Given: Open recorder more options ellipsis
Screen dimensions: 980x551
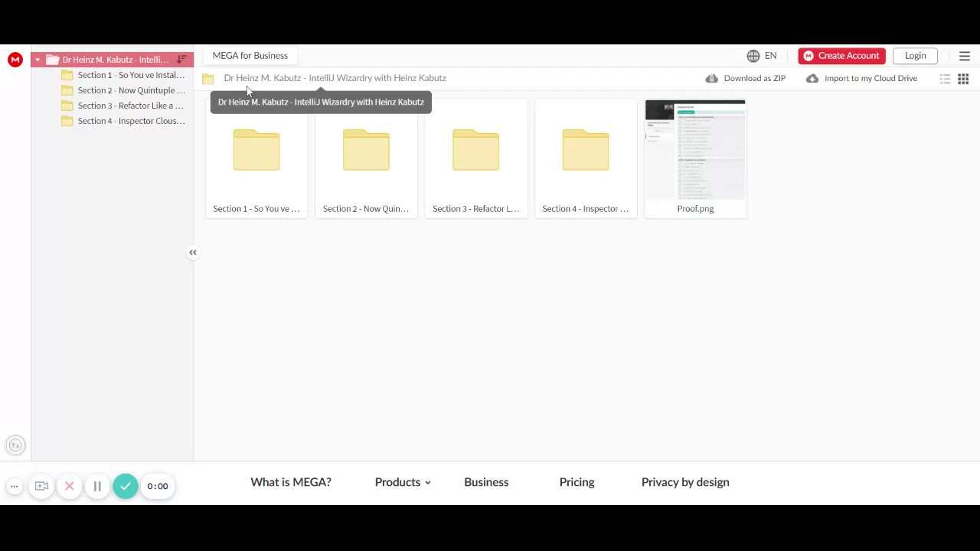Looking at the screenshot, I should point(14,486).
